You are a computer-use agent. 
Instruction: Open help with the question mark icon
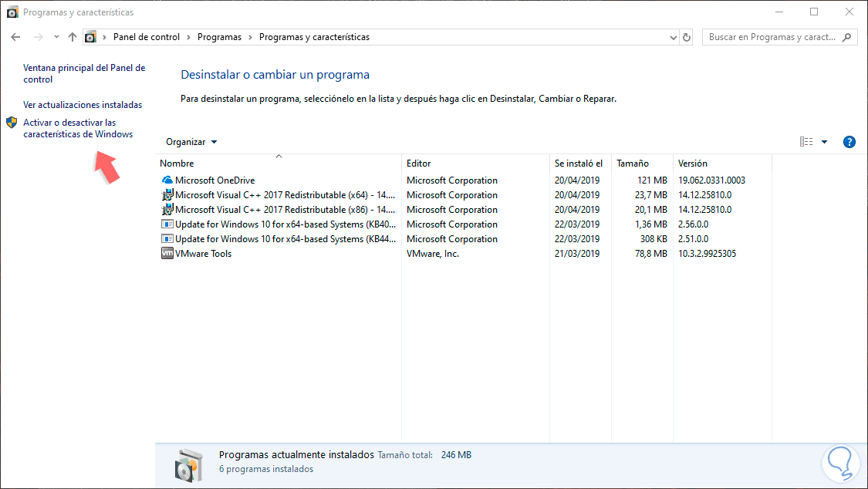pyautogui.click(x=849, y=142)
